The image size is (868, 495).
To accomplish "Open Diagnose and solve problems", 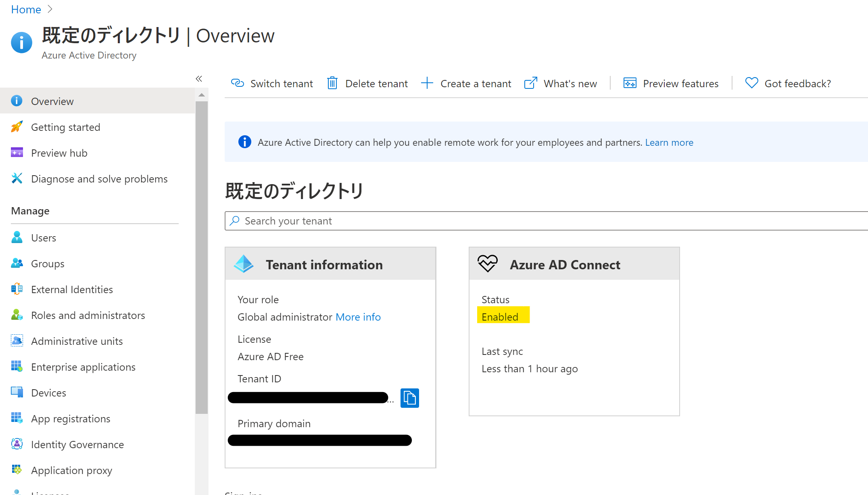I will click(x=99, y=178).
